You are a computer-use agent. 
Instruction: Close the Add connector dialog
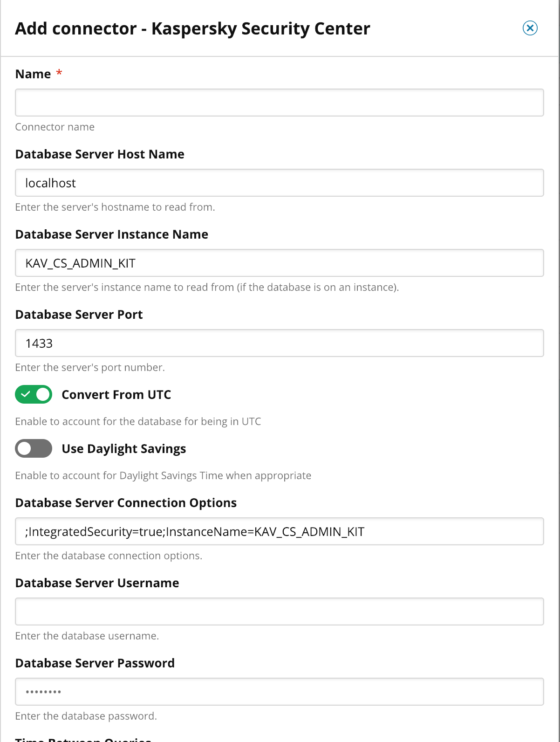(530, 28)
